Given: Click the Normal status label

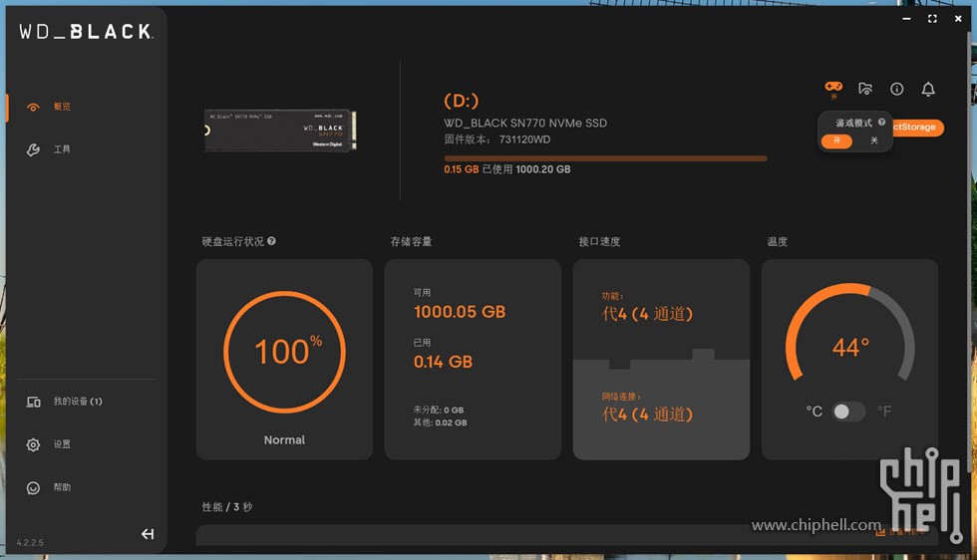Looking at the screenshot, I should point(284,439).
